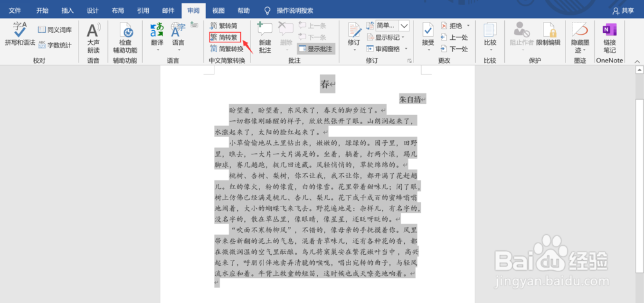The height and width of the screenshot is (303, 644).
Task: Open 链接笔记 OneNote linked notes
Action: pyautogui.click(x=609, y=38)
